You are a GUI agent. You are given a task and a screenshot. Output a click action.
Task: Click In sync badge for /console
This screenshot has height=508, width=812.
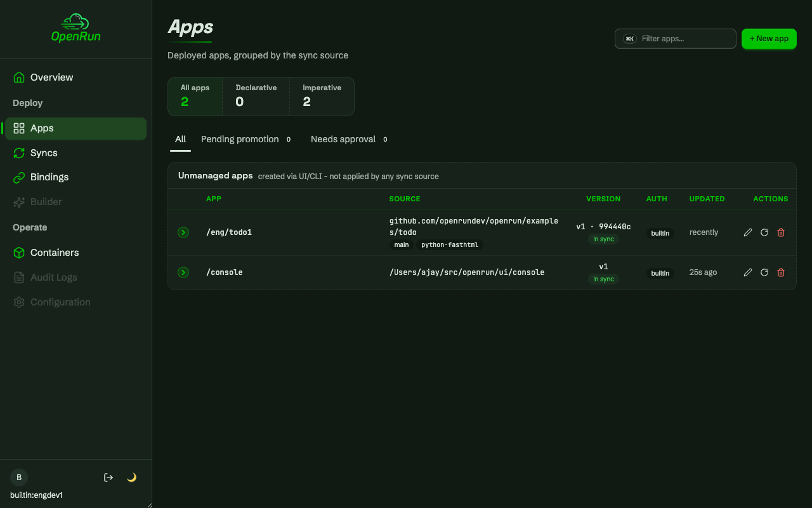(603, 279)
